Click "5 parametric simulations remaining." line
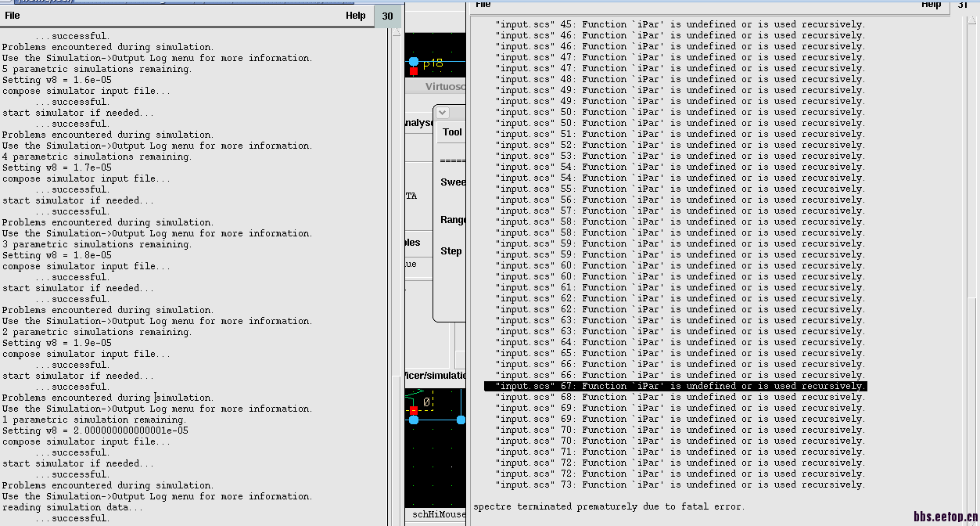The width and height of the screenshot is (980, 526). coord(97,69)
